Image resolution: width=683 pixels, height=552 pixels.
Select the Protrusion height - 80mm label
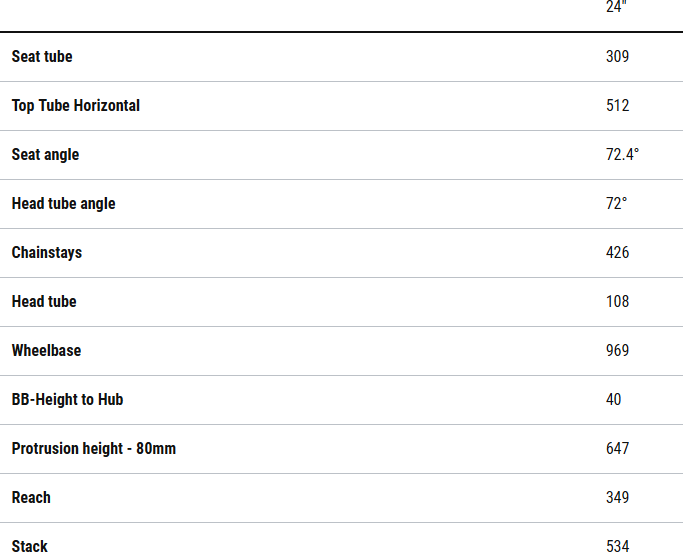[x=94, y=449]
